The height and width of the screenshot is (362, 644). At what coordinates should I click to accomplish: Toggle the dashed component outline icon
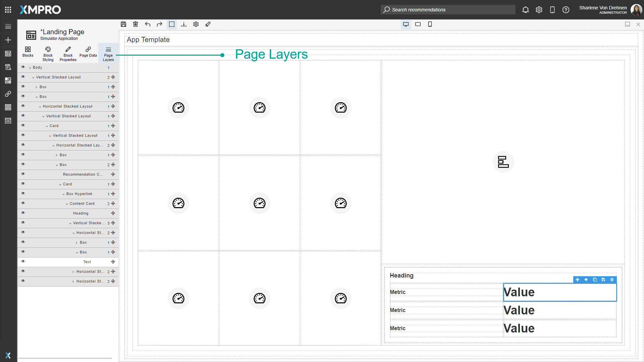172,24
